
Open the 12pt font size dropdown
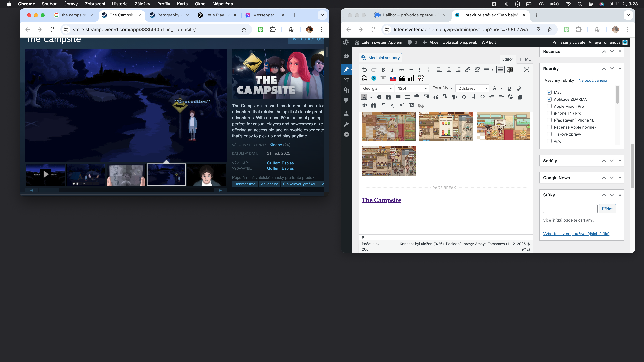click(x=412, y=88)
